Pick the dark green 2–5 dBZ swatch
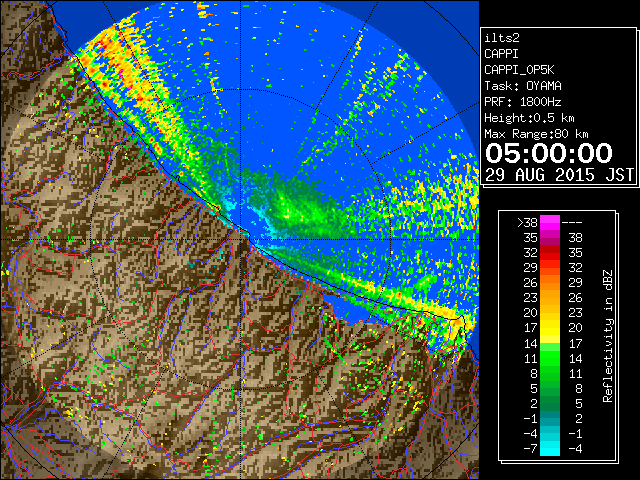 550,404
